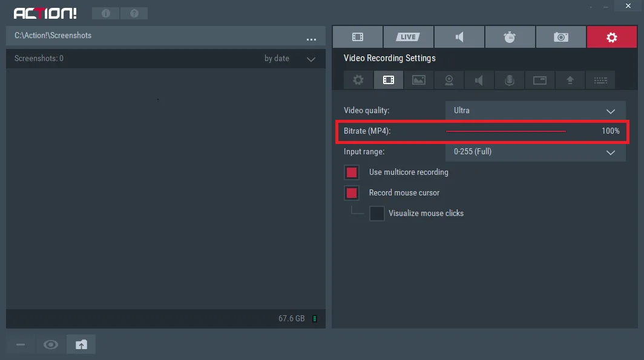Open the audio recordings tab
The image size is (644, 360).
point(459,37)
